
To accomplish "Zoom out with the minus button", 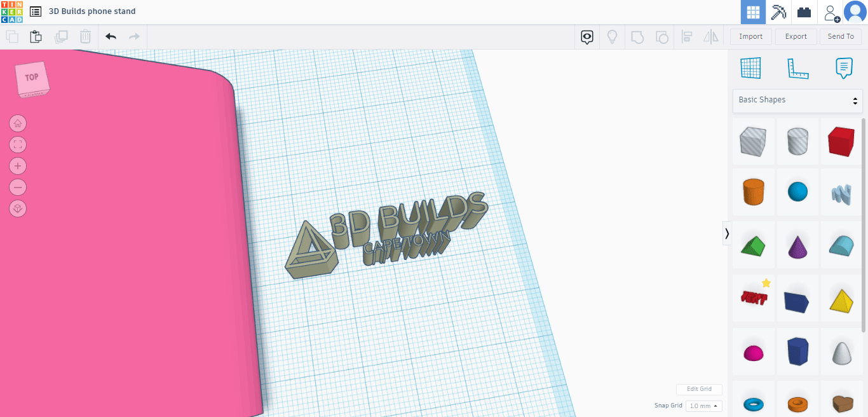I will point(18,188).
